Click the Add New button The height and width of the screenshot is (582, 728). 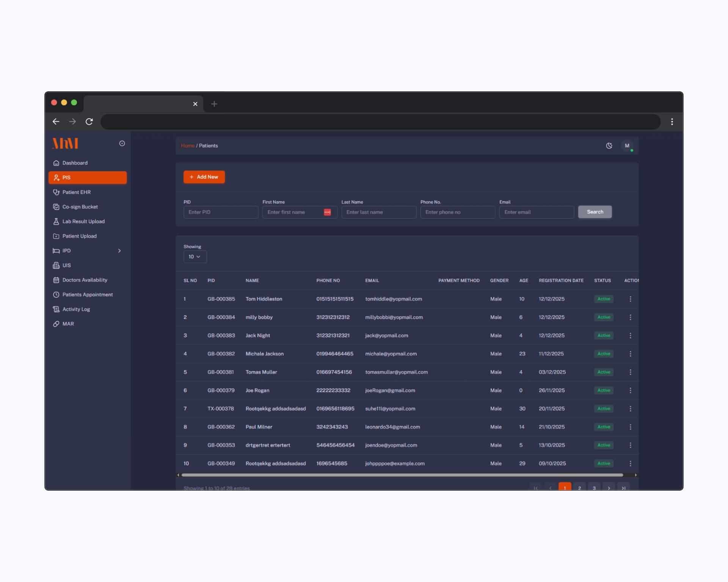[204, 177]
